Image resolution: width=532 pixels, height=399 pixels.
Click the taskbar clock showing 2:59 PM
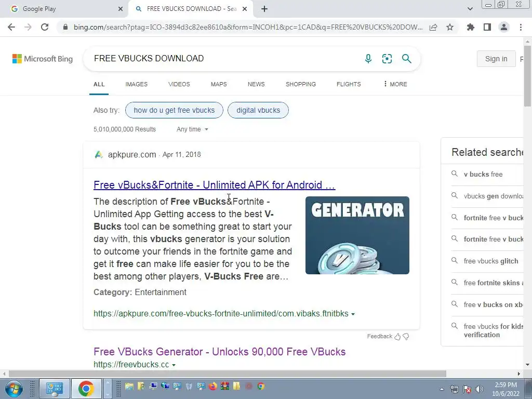click(506, 389)
